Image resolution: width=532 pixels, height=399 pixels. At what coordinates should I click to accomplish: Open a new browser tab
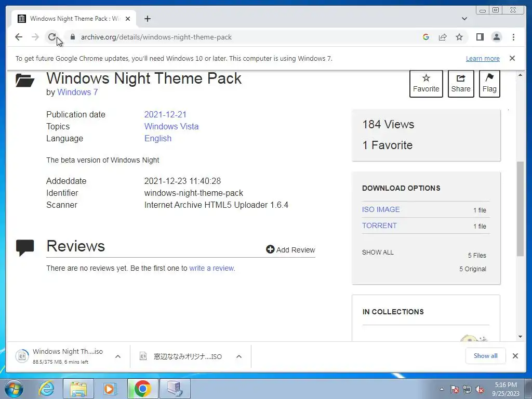click(x=147, y=19)
